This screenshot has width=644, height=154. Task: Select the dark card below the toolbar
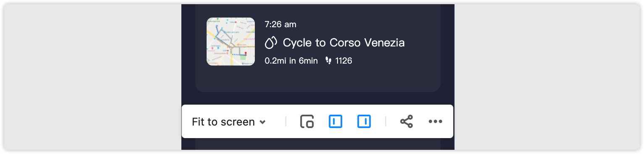pos(318,144)
